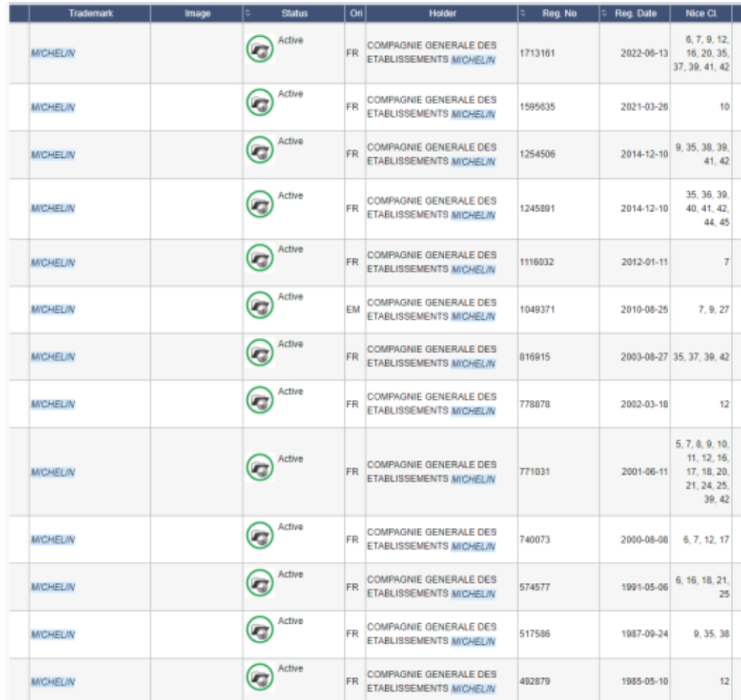This screenshot has height=700, width=741.
Task: Click the status icon for registration 816915
Action: click(260, 352)
